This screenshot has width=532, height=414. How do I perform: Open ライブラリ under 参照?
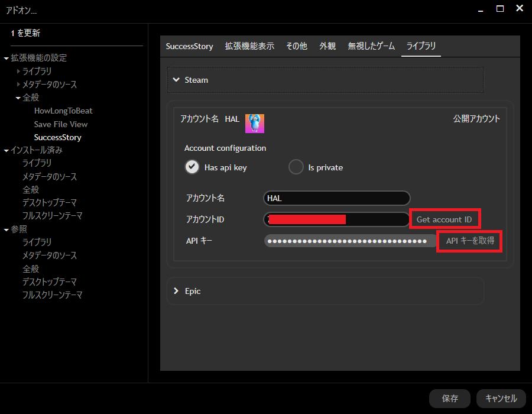[37, 242]
